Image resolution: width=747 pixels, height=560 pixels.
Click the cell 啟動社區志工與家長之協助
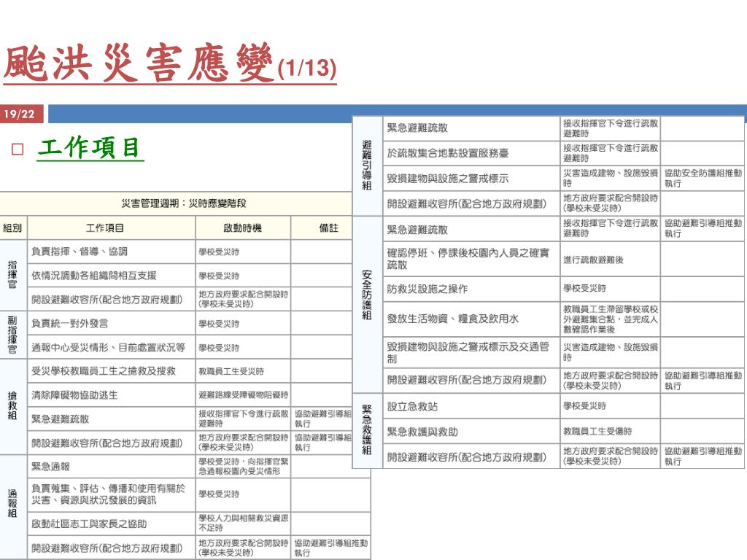[x=112, y=524]
